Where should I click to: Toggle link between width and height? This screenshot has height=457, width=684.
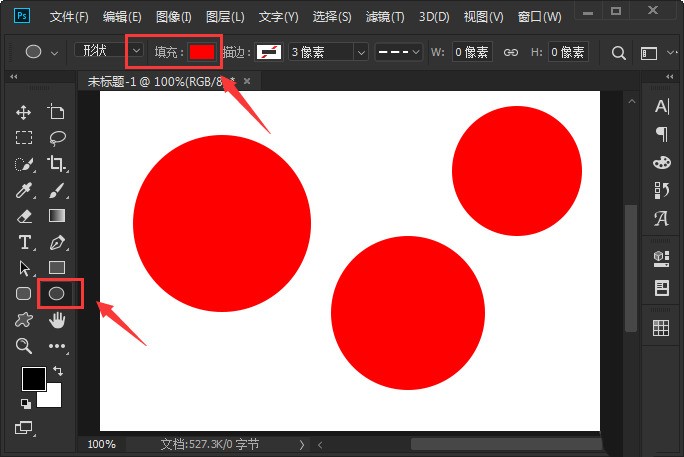pyautogui.click(x=510, y=52)
